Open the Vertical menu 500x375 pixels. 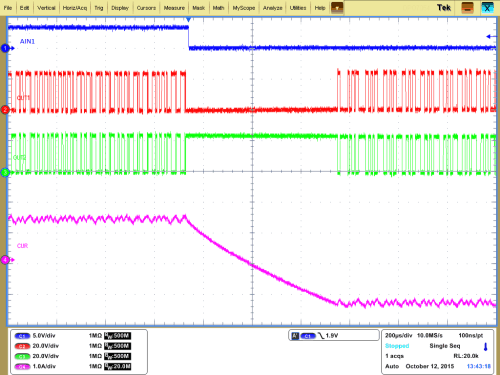coord(46,8)
